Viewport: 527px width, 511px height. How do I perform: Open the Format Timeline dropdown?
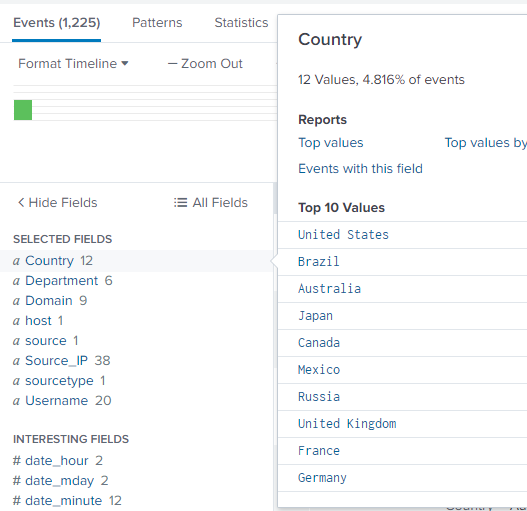click(x=73, y=64)
